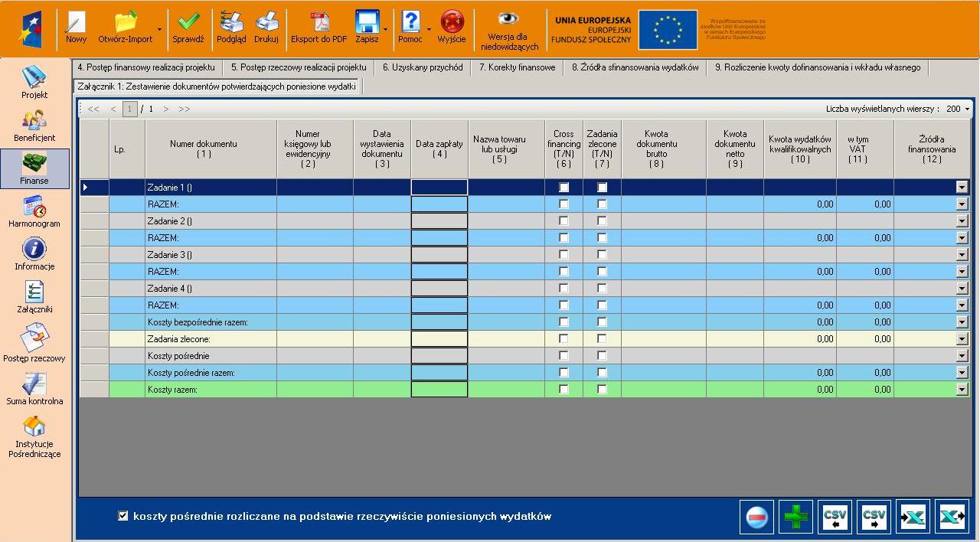The height and width of the screenshot is (542, 980).
Task: Run the Sprawdź check icon
Action: pos(188,22)
